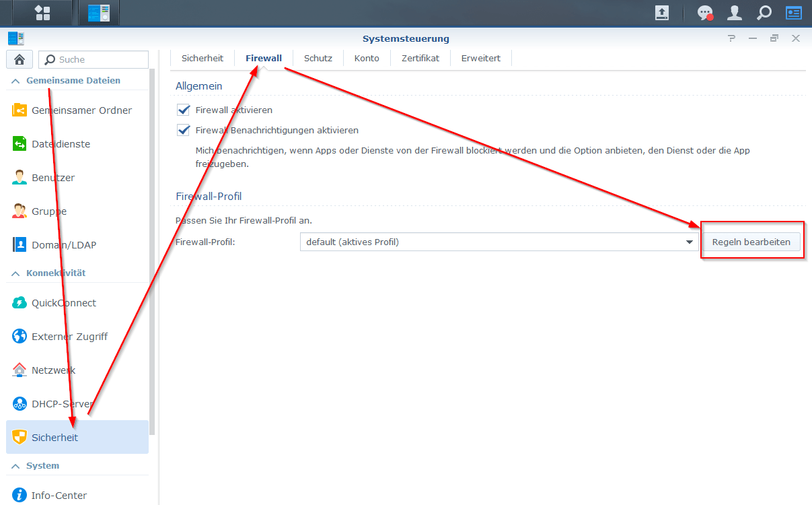Screen dimensions: 812x505
Task: Uncheck Firewall Benachrichtigungen aktivieren
Action: pyautogui.click(x=183, y=130)
